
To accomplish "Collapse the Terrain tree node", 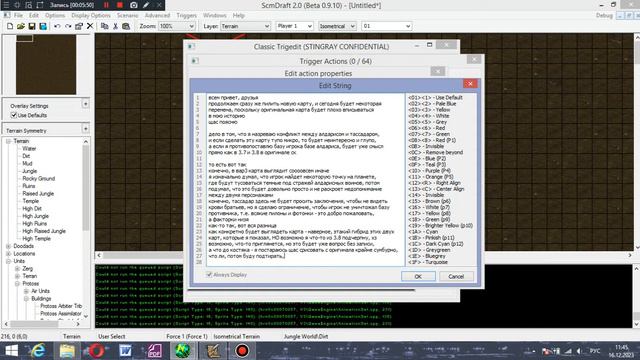I will tap(8, 141).
